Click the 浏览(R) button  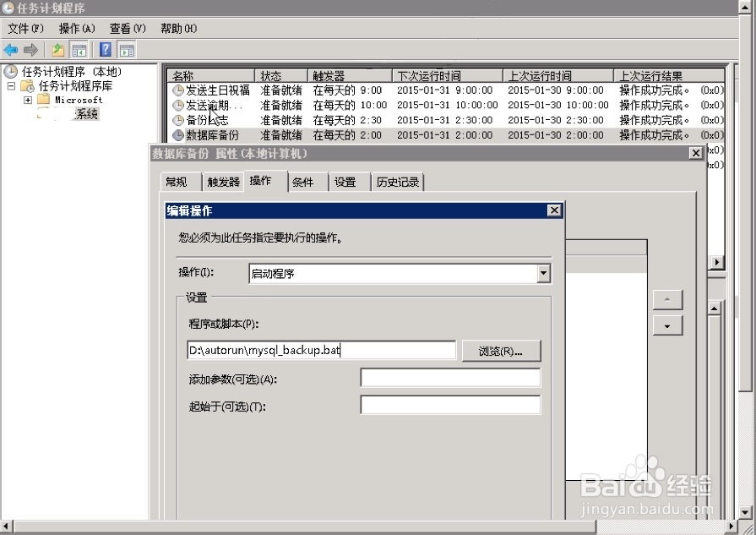(502, 350)
